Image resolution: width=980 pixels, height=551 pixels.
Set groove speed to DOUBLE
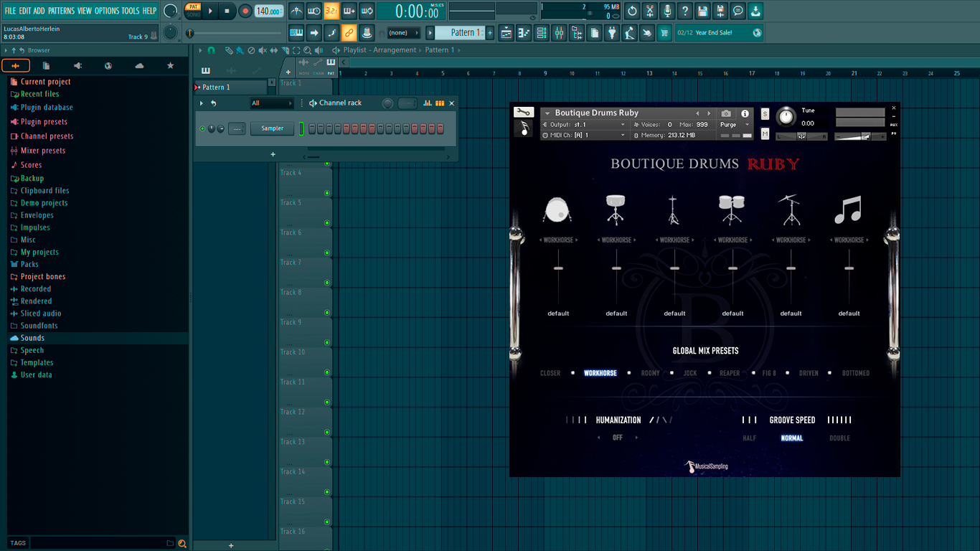[839, 438]
